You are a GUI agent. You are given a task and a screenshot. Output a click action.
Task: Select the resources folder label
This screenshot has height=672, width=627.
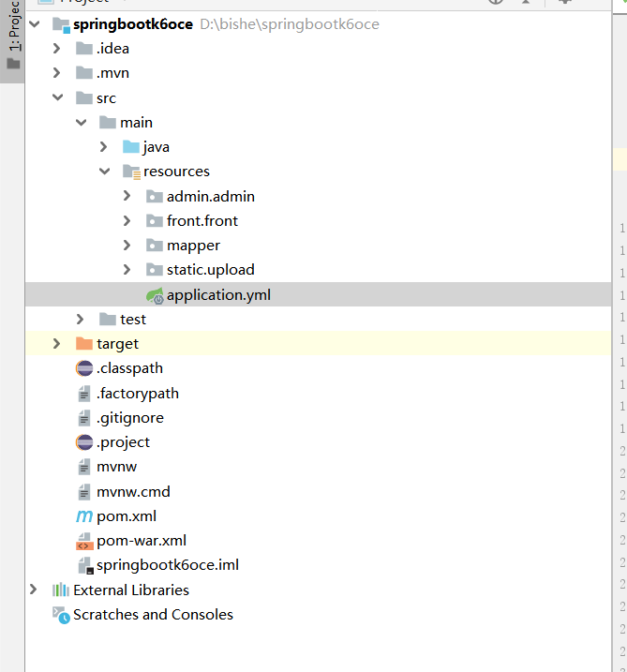176,172
